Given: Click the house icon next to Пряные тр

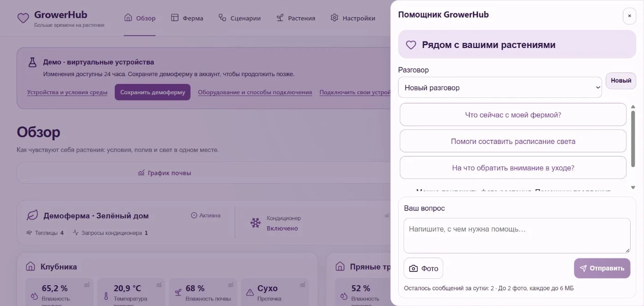Looking at the screenshot, I should point(340,266).
